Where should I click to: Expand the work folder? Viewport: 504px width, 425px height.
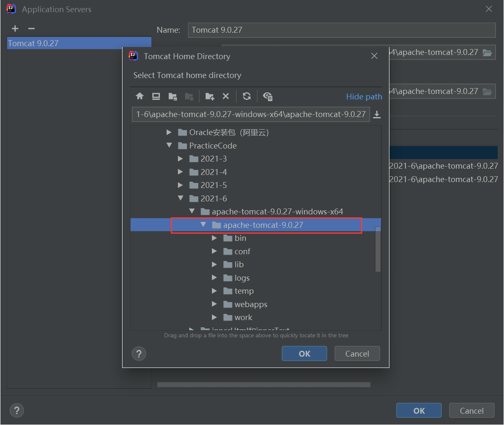point(214,317)
